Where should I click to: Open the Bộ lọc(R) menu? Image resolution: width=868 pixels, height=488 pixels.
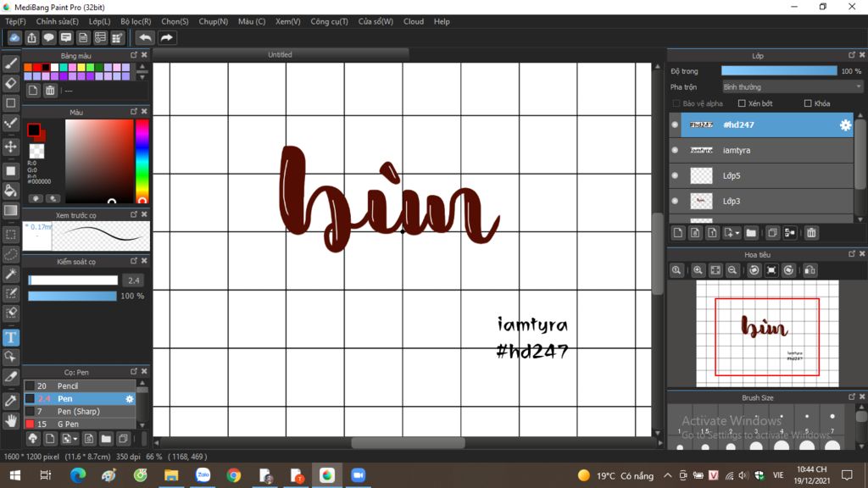[x=136, y=21]
